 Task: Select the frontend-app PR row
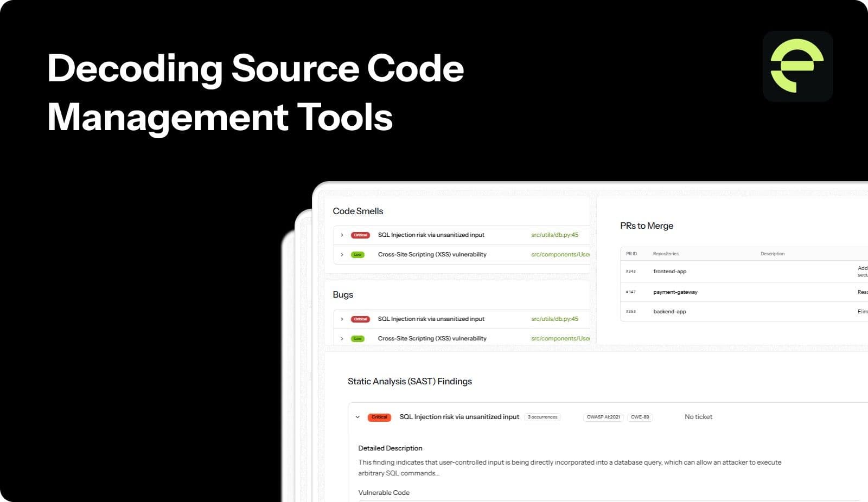point(744,272)
